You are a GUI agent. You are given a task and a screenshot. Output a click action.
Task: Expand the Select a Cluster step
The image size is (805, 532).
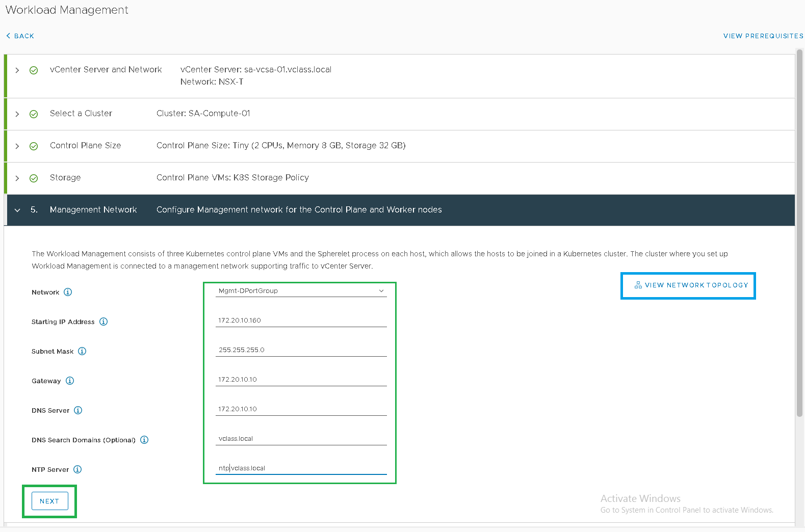[x=17, y=114]
